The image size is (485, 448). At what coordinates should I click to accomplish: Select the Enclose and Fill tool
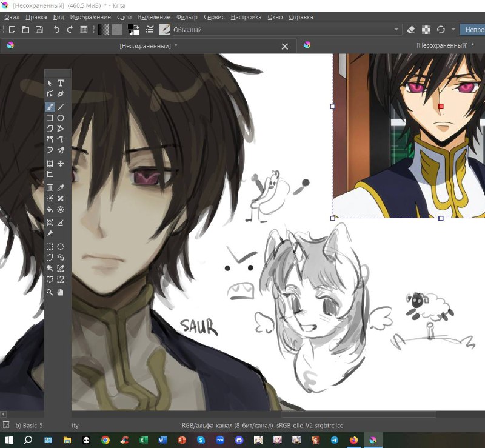point(61,209)
